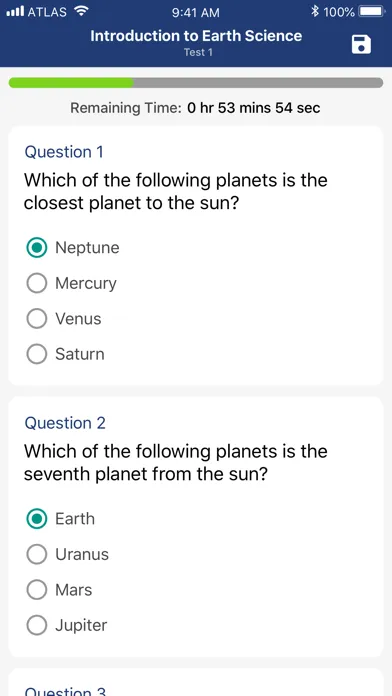Tap the battery indicator icon

371,12
